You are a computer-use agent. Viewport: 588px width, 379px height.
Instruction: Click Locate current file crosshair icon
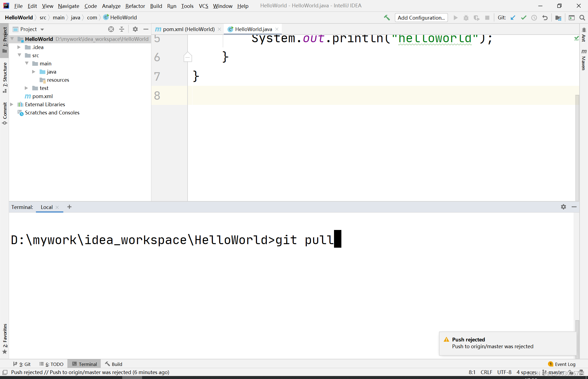111,29
